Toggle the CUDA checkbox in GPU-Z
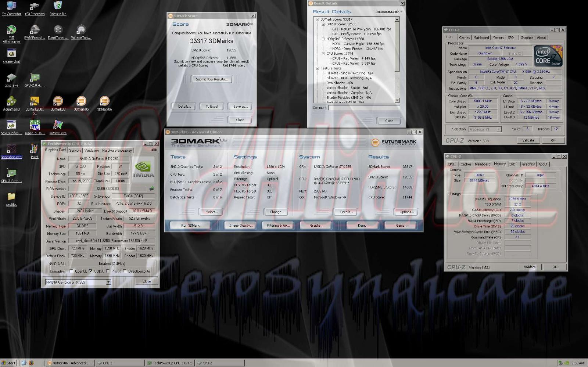Image resolution: width=588 pixels, height=367 pixels. tap(90, 271)
